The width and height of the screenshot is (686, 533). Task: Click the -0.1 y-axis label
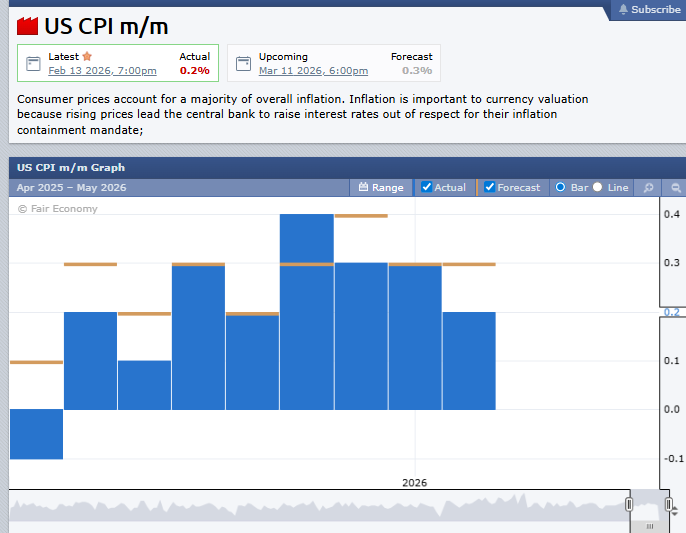coord(673,459)
